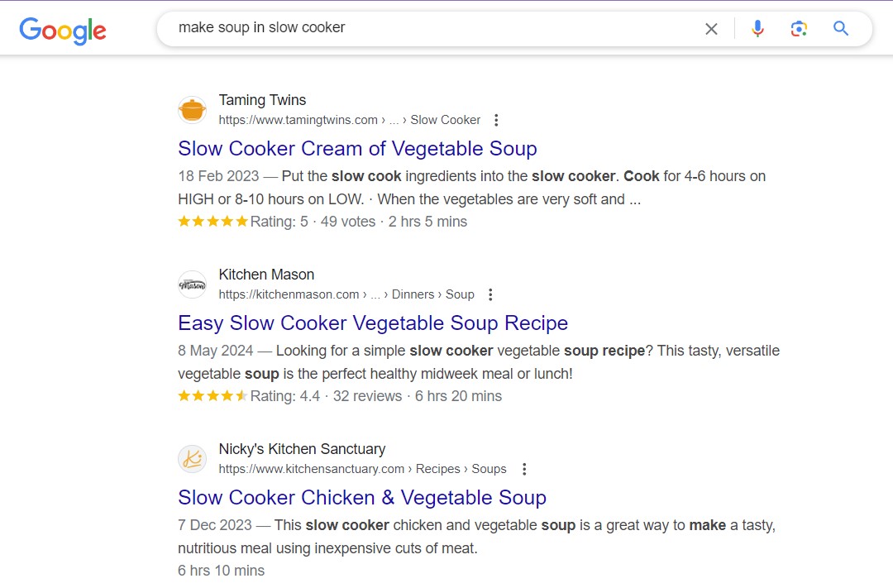Click the magnifying glass search button
The height and width of the screenshot is (588, 893).
pos(841,29)
